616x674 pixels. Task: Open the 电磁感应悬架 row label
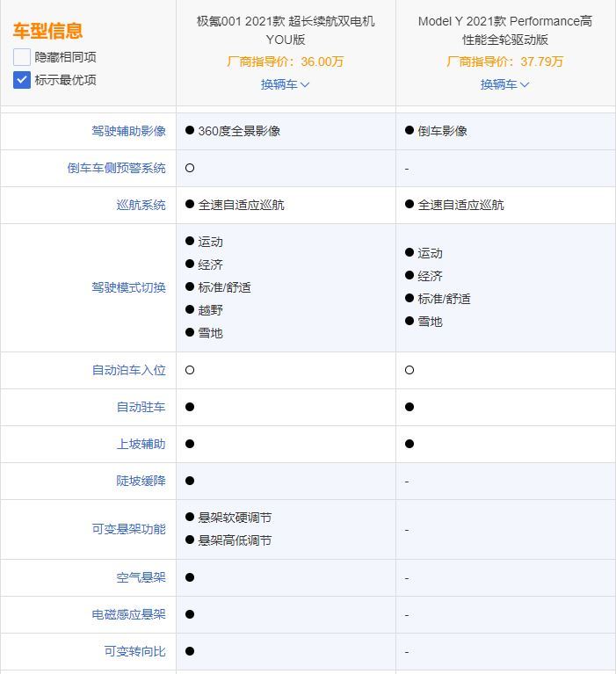[x=128, y=614]
